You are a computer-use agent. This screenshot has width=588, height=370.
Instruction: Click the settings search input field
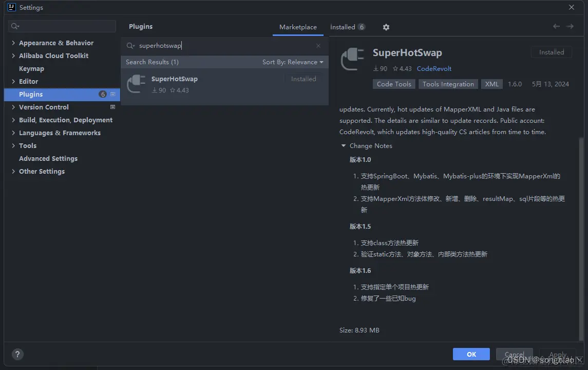coord(62,26)
